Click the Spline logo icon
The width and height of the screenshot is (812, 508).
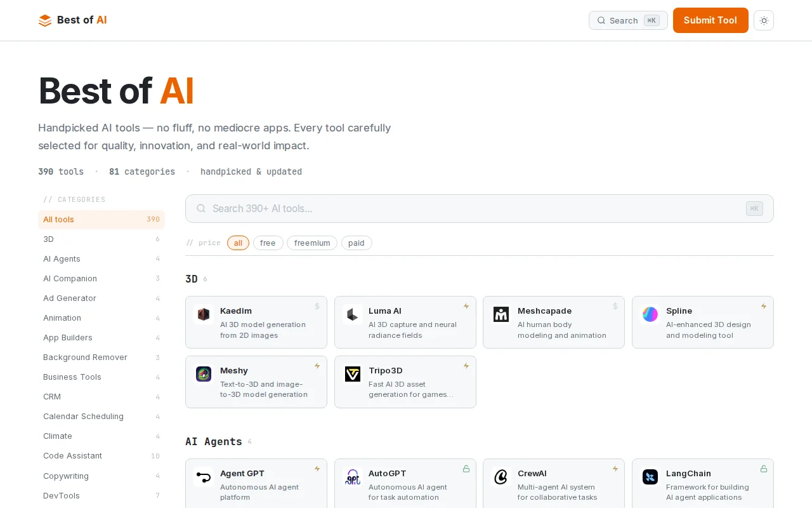click(650, 314)
